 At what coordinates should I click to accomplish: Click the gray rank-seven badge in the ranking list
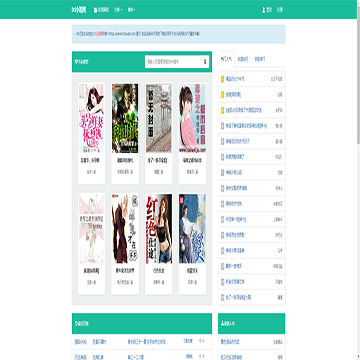coord(223,172)
